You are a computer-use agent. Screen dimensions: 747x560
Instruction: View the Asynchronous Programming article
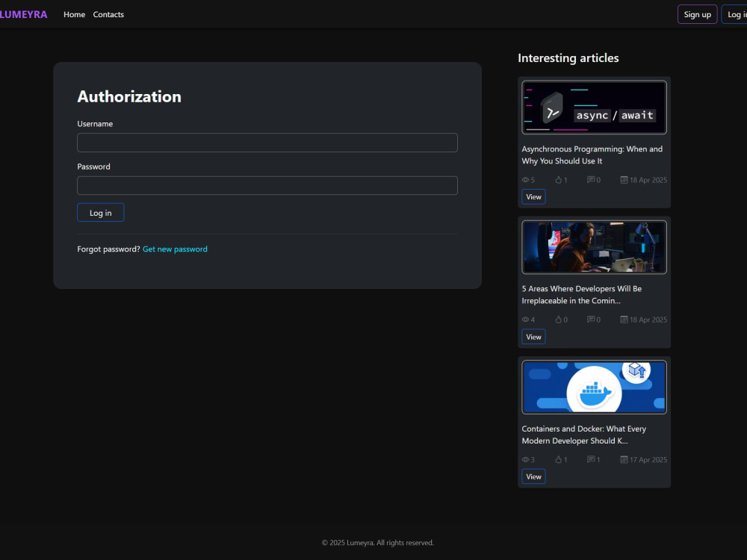coord(533,196)
